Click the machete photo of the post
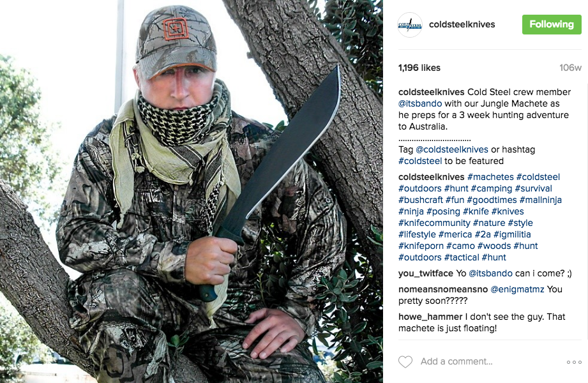588x383 pixels. coord(192,191)
